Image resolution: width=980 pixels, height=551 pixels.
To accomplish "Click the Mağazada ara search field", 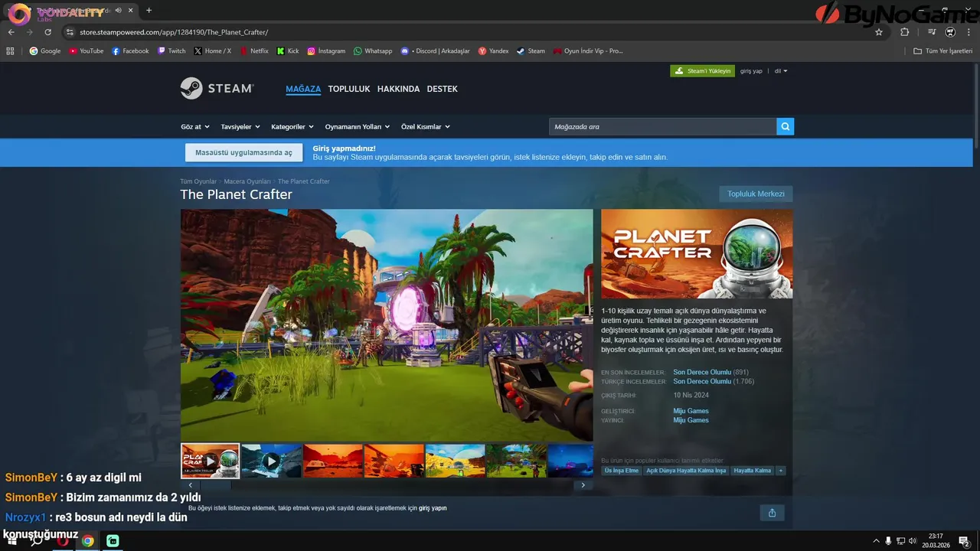I will [x=662, y=126].
